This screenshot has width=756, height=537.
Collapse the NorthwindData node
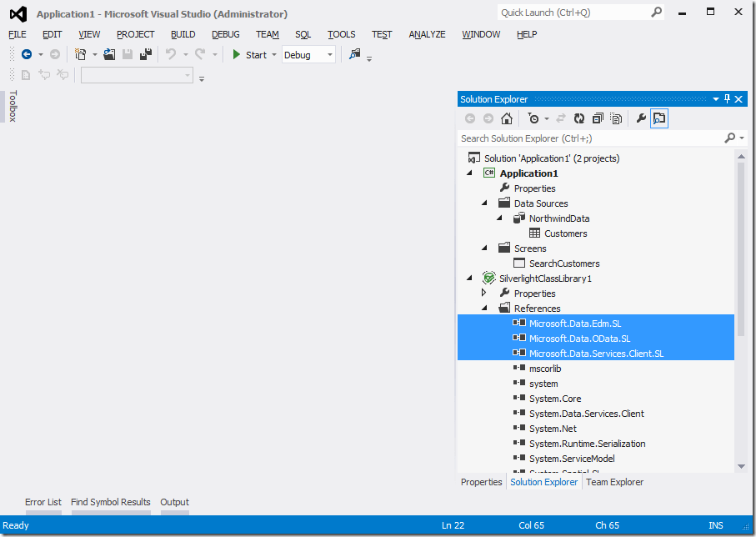point(499,218)
